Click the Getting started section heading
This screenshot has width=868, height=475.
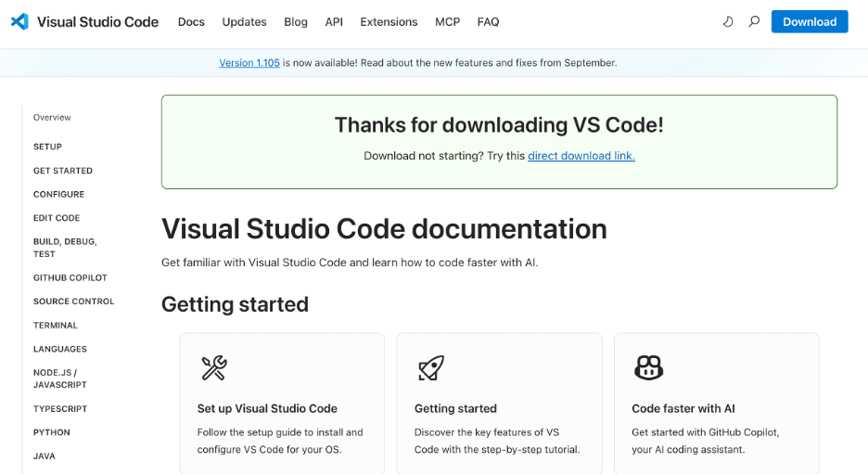236,304
